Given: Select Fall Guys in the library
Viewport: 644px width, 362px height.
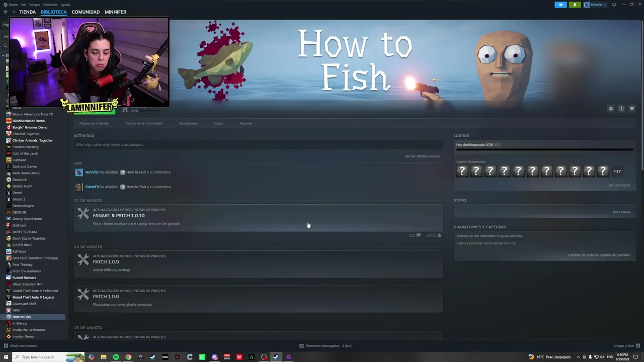Looking at the screenshot, I should 19,251.
